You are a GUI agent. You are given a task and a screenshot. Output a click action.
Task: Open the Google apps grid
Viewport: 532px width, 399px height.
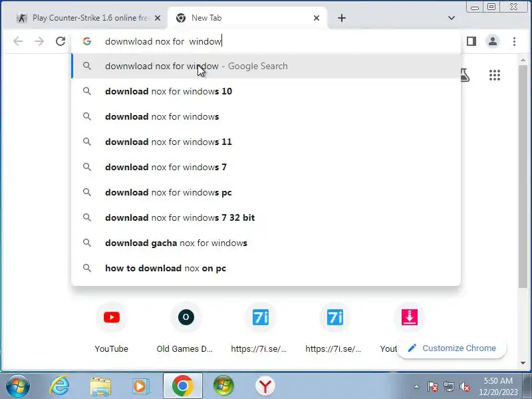[x=495, y=75]
